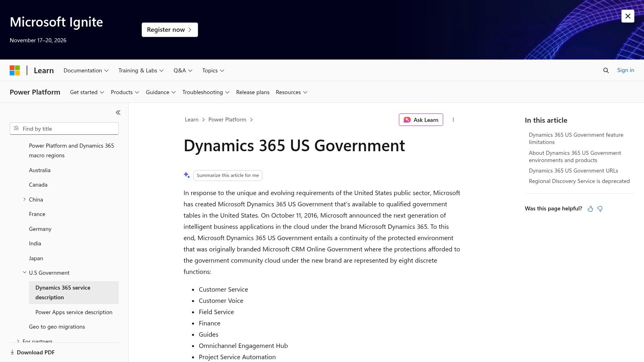
Task: Open the Resources menu
Action: [x=291, y=92]
